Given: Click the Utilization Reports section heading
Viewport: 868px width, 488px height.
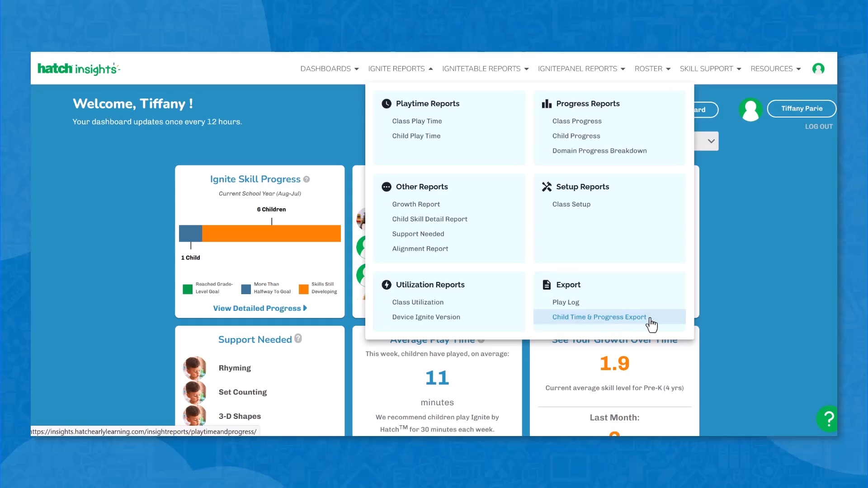Looking at the screenshot, I should point(430,285).
